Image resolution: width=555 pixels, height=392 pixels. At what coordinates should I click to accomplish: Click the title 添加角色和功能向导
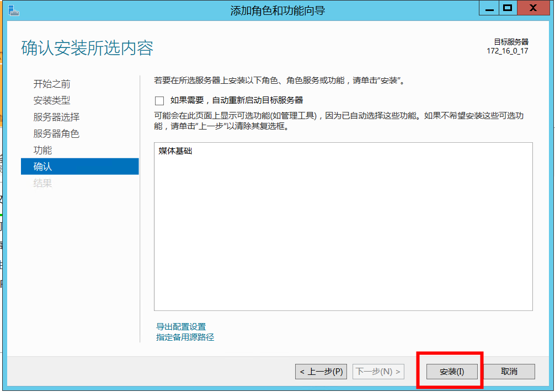point(277,10)
